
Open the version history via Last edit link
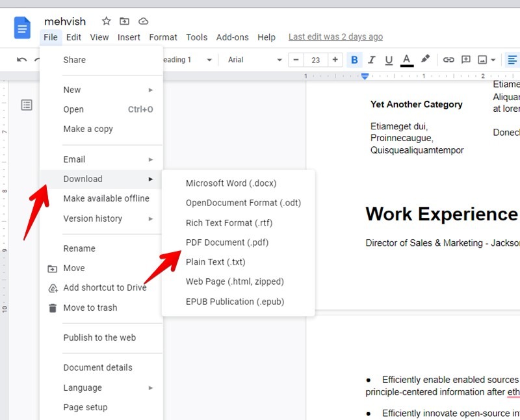click(335, 36)
